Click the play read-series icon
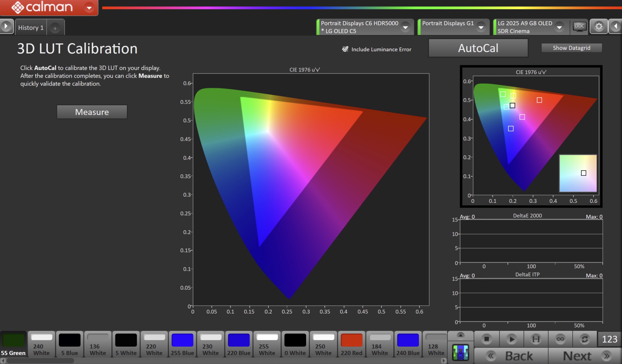The height and width of the screenshot is (364, 622). [x=511, y=339]
